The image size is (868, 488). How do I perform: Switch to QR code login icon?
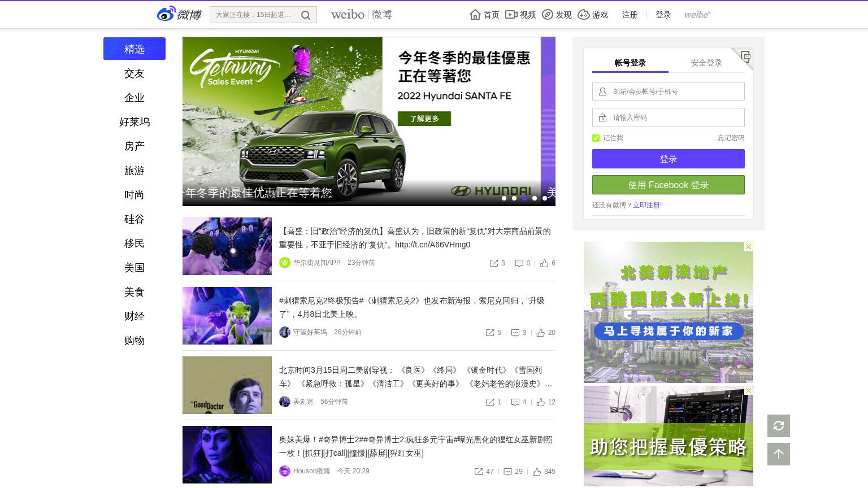pos(745,56)
